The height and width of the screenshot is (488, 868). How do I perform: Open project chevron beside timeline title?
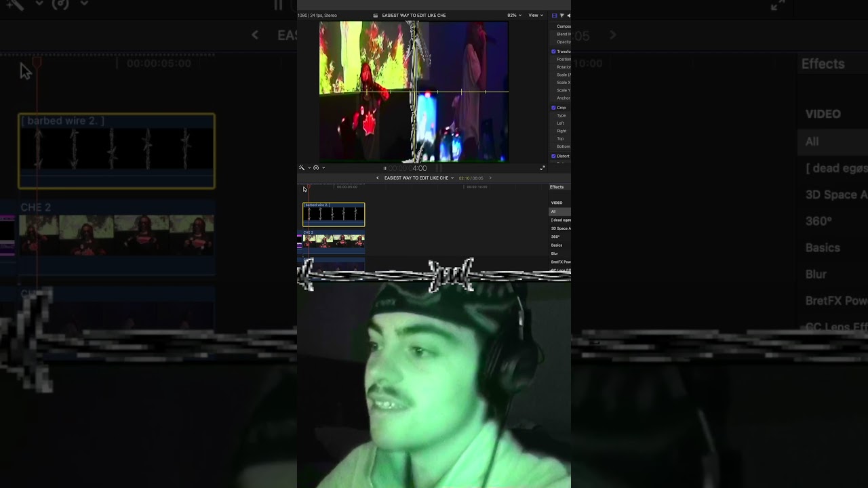pyautogui.click(x=452, y=178)
